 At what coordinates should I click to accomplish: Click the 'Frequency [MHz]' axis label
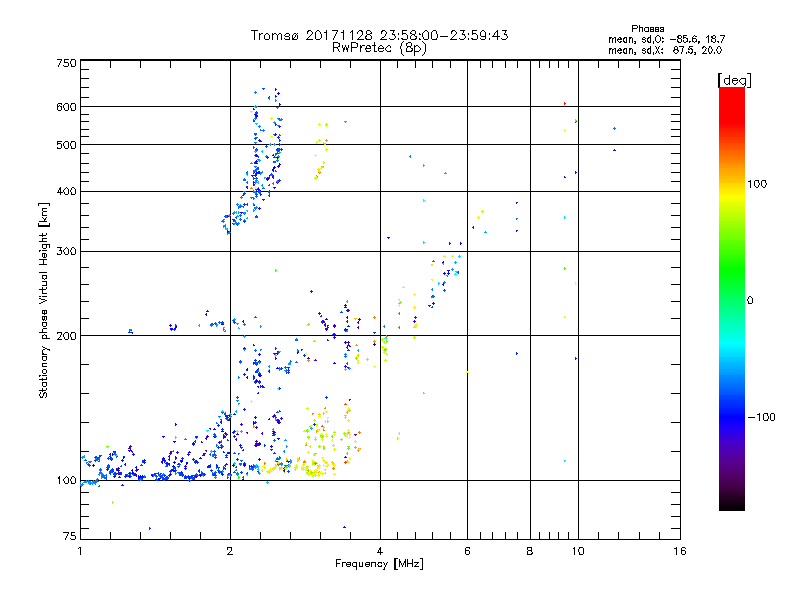coord(379,564)
